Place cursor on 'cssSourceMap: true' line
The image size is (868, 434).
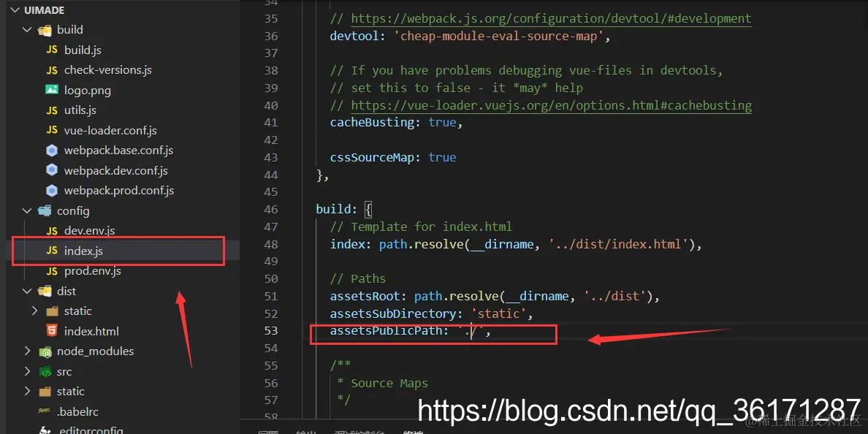(393, 157)
